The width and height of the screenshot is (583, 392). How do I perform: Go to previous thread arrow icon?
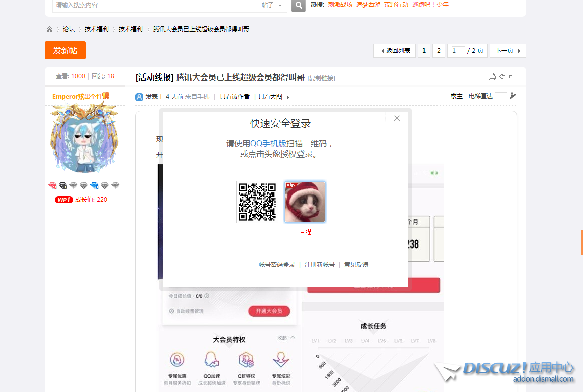pyautogui.click(x=502, y=77)
